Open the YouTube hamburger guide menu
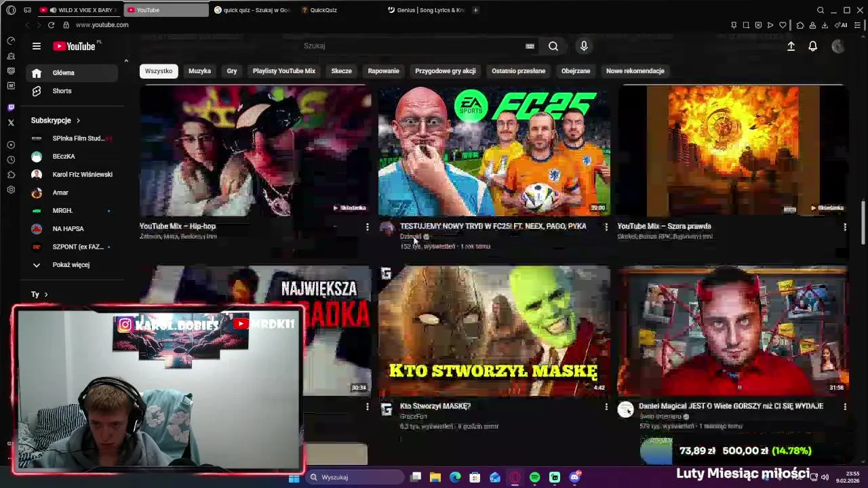Viewport: 868px width, 488px height. tap(37, 46)
